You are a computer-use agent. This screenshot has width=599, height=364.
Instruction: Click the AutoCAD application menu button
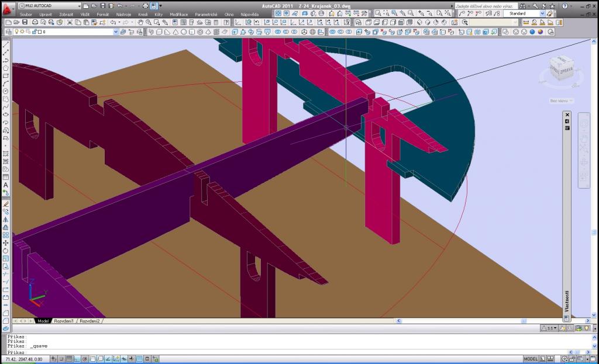8,8
